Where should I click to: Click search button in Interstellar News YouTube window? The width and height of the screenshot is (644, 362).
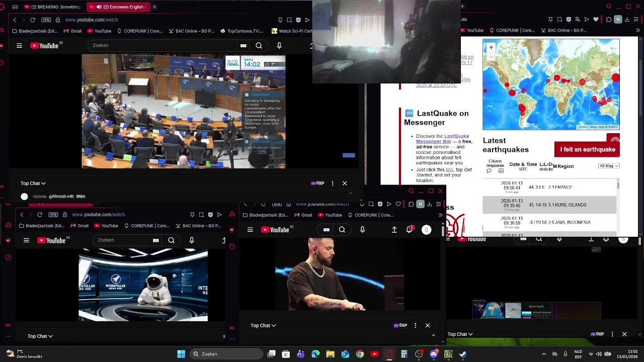tap(171, 240)
